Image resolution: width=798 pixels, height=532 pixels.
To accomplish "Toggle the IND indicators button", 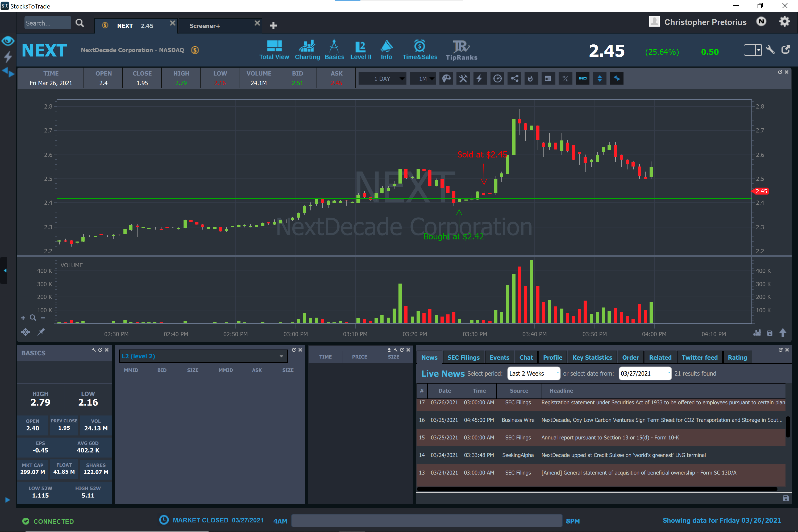I will click(x=582, y=79).
